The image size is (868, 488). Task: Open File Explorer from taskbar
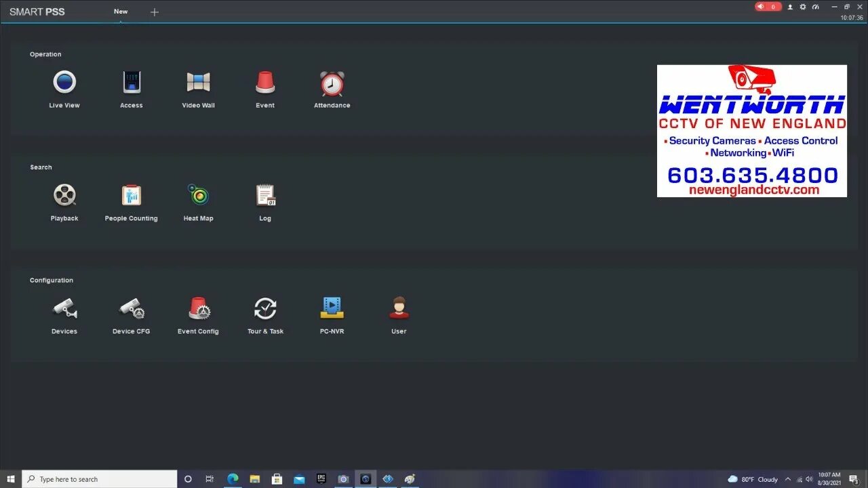tap(255, 479)
